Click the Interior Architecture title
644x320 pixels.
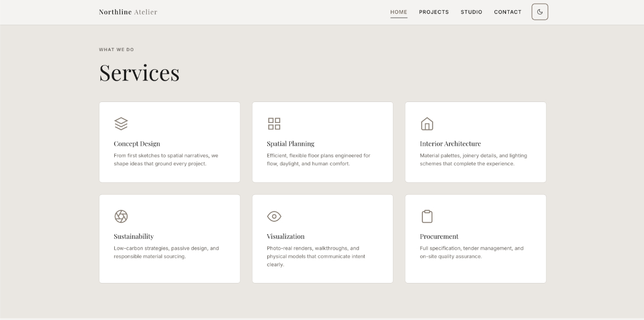coord(451,143)
